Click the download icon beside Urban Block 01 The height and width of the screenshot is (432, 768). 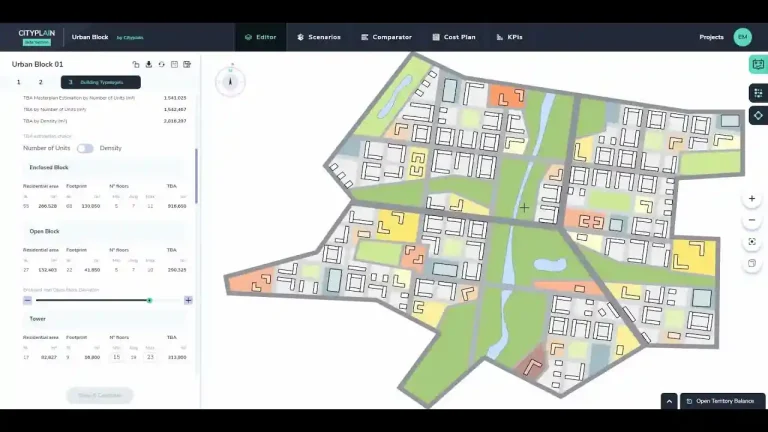tap(148, 64)
